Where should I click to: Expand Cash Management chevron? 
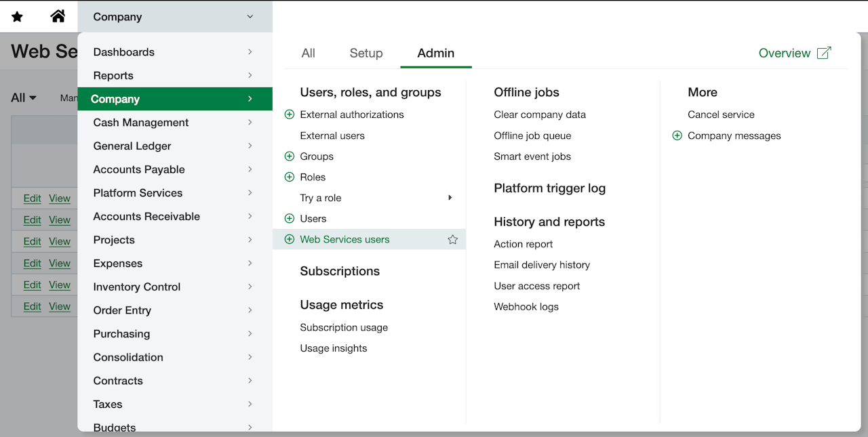[250, 122]
